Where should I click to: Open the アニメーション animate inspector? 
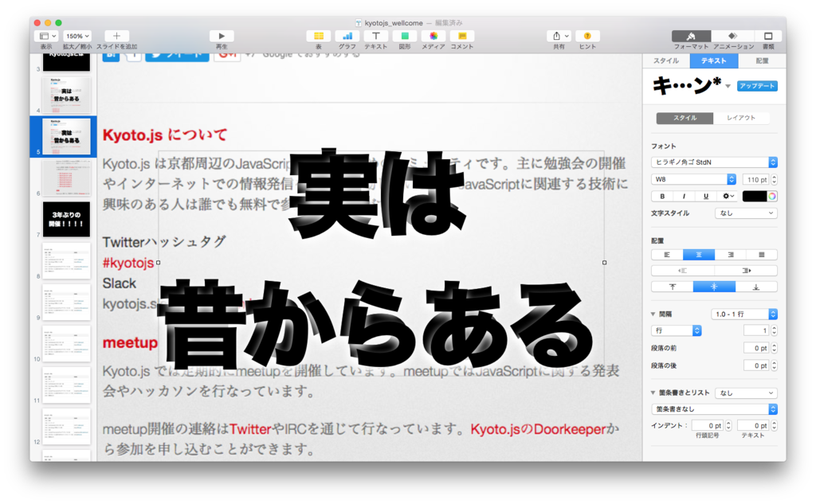coord(732,36)
